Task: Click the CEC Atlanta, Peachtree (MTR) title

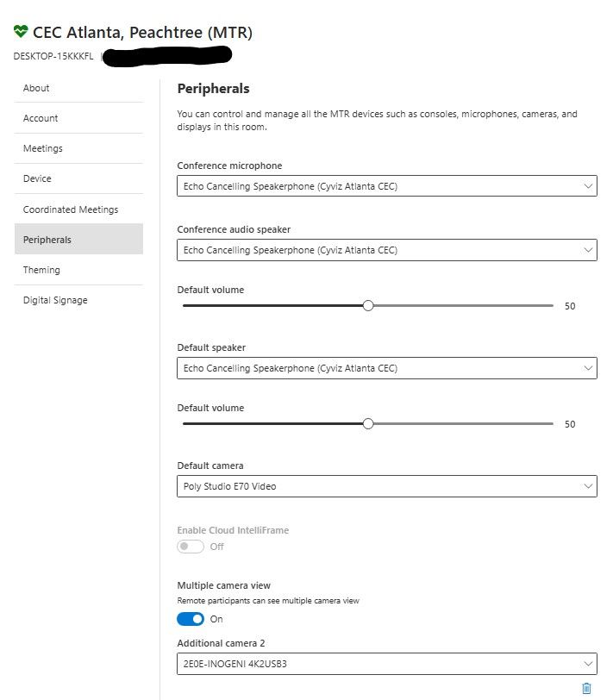Action: click(142, 33)
